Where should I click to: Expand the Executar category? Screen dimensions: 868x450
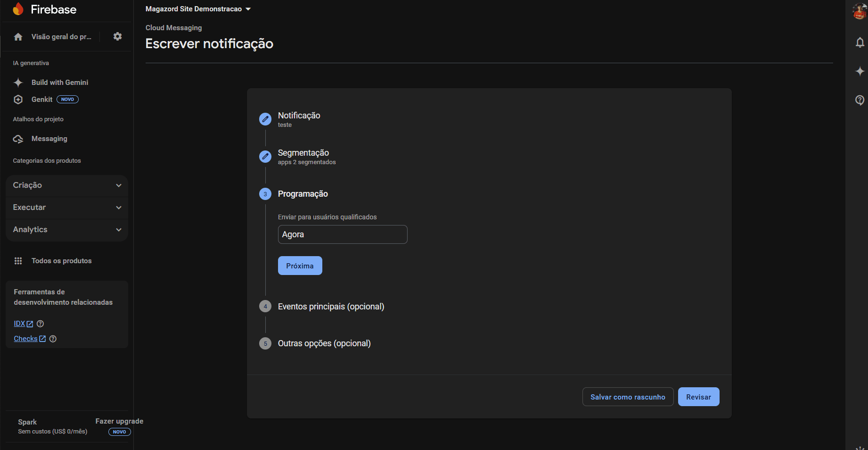[67, 208]
